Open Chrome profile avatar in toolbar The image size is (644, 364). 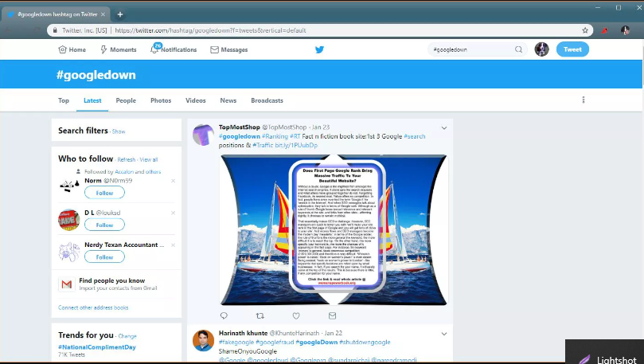(625, 30)
